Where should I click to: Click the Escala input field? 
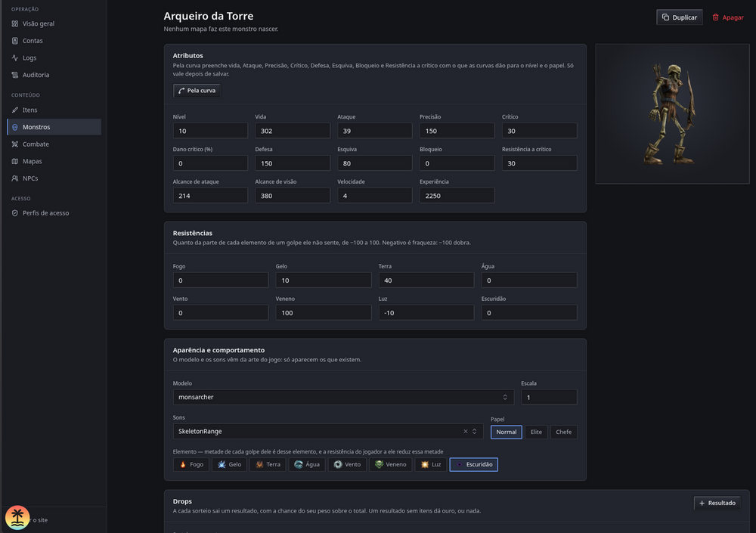pyautogui.click(x=549, y=397)
